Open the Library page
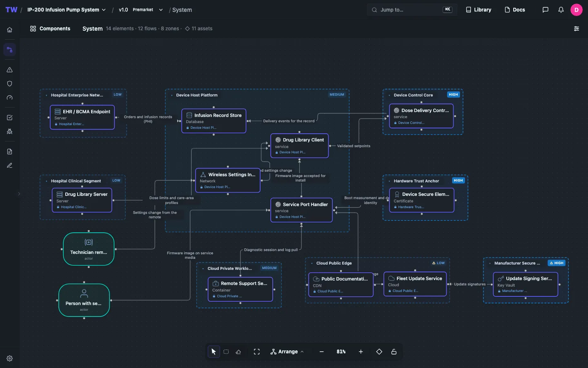The width and height of the screenshot is (588, 368). tap(479, 10)
